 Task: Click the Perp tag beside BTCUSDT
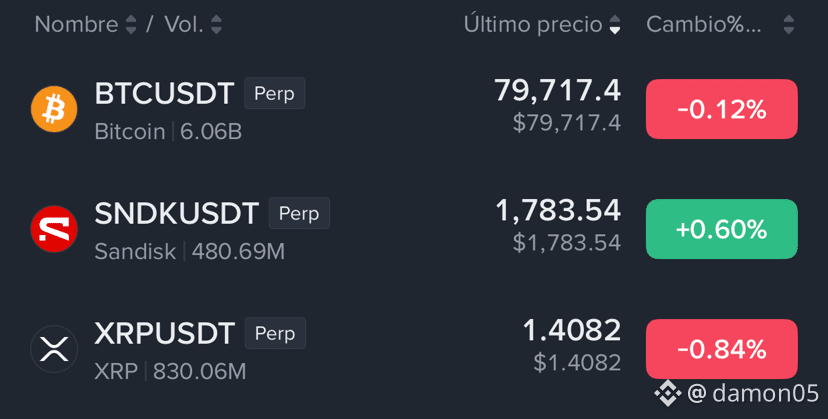pyautogui.click(x=274, y=93)
